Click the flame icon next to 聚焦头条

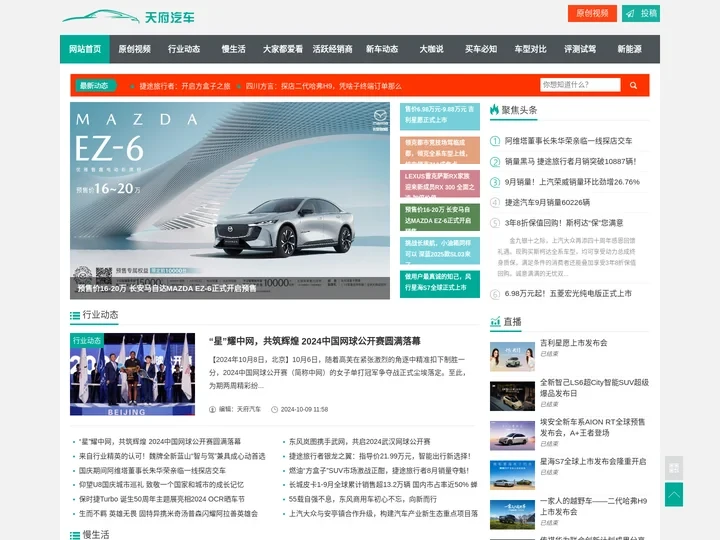click(494, 110)
